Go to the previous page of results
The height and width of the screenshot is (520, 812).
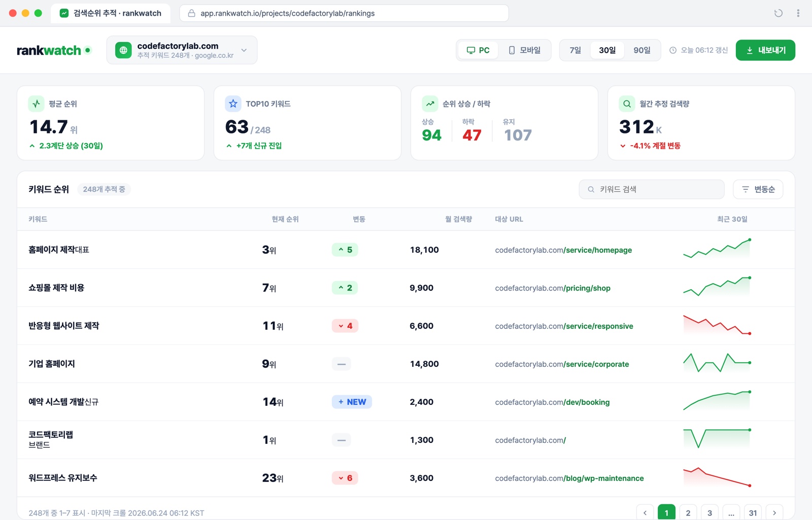coord(645,512)
